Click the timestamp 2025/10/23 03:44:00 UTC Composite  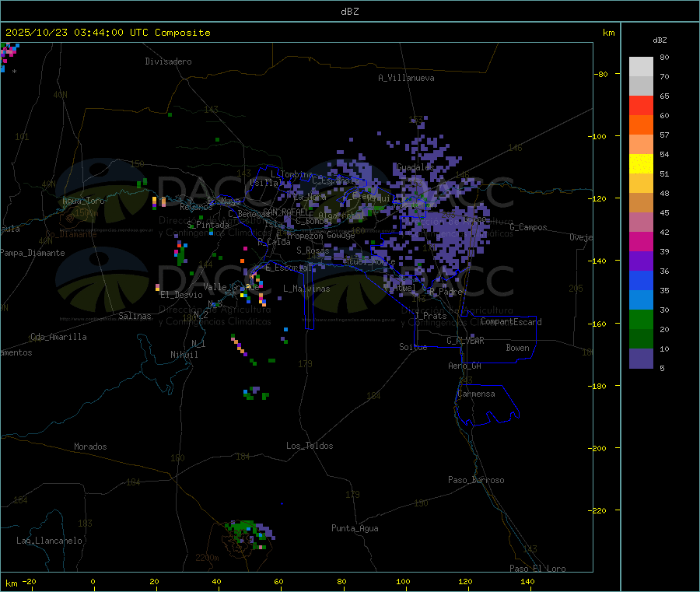pos(107,33)
